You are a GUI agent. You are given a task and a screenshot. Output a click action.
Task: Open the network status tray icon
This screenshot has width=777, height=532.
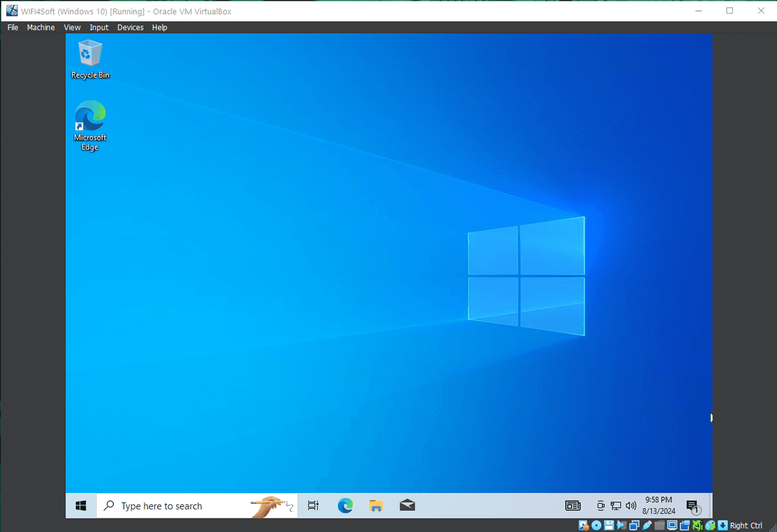(616, 505)
